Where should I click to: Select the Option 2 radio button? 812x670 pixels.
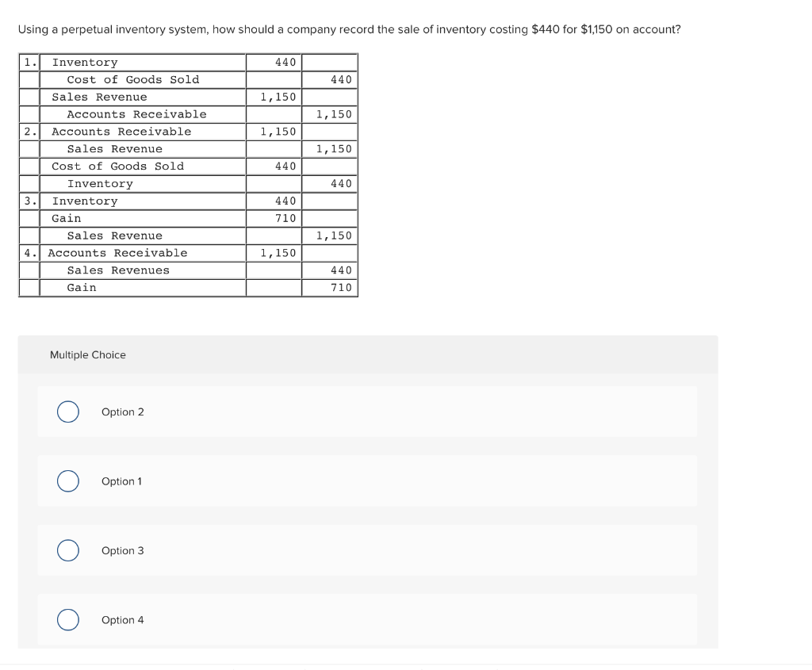[67, 412]
